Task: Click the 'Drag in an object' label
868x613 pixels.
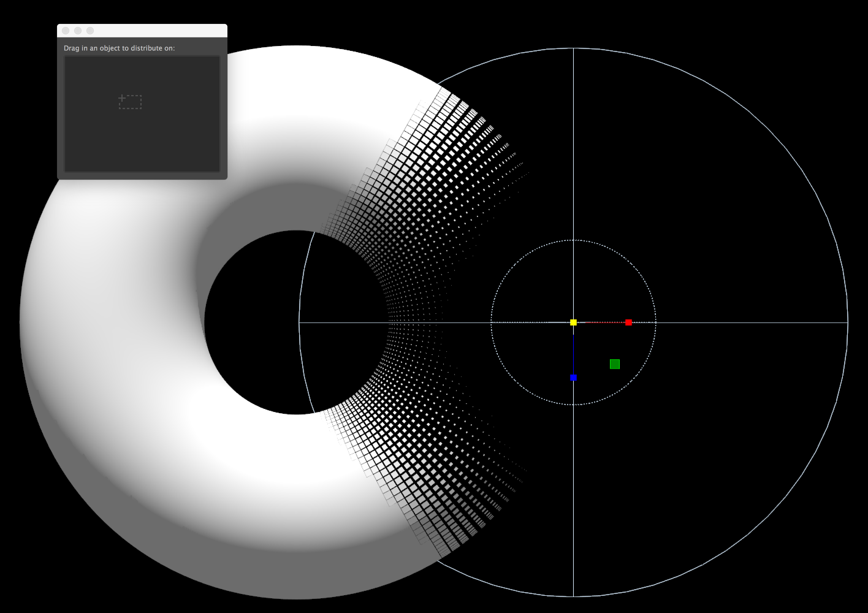Action: click(119, 48)
